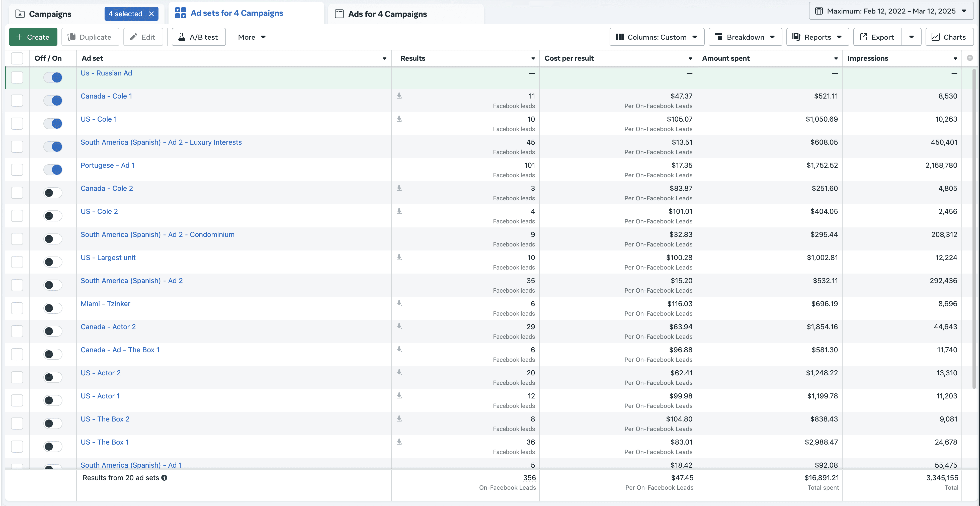The height and width of the screenshot is (506, 980).
Task: Open South America (Spanish) - Ad 2 - Luxury Interests
Action: tap(161, 142)
